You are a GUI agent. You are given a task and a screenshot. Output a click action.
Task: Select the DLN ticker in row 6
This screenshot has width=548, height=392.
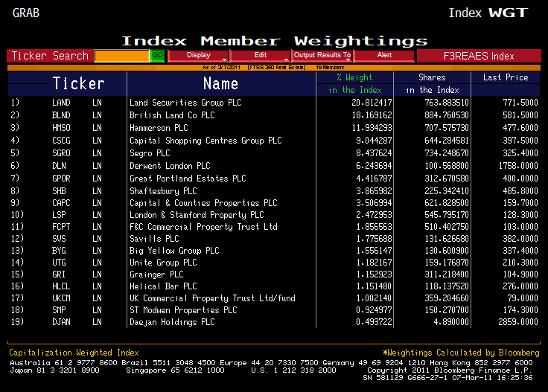coord(59,165)
